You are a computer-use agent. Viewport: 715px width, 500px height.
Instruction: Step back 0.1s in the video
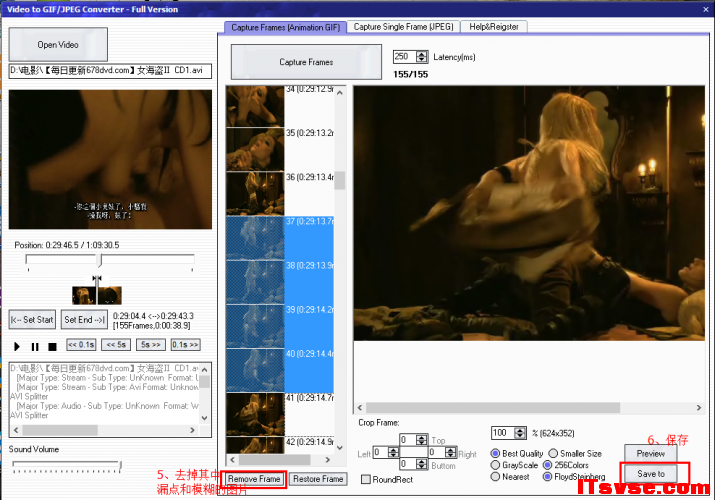click(x=81, y=345)
